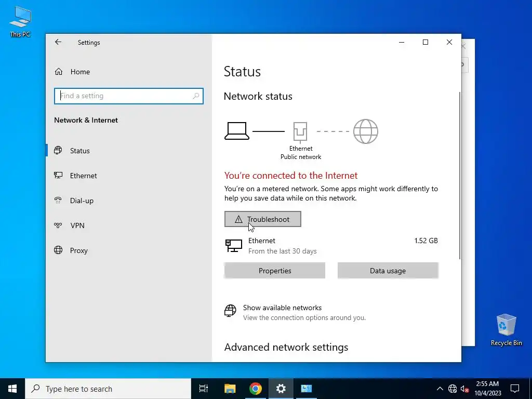Click the Status globe icon in sidebar
The width and height of the screenshot is (532, 399).
click(x=58, y=150)
